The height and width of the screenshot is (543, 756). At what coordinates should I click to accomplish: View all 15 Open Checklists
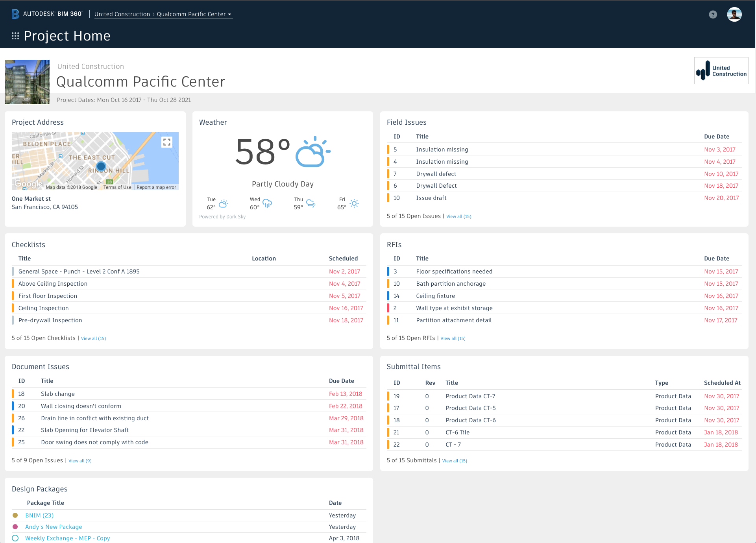[x=93, y=338]
